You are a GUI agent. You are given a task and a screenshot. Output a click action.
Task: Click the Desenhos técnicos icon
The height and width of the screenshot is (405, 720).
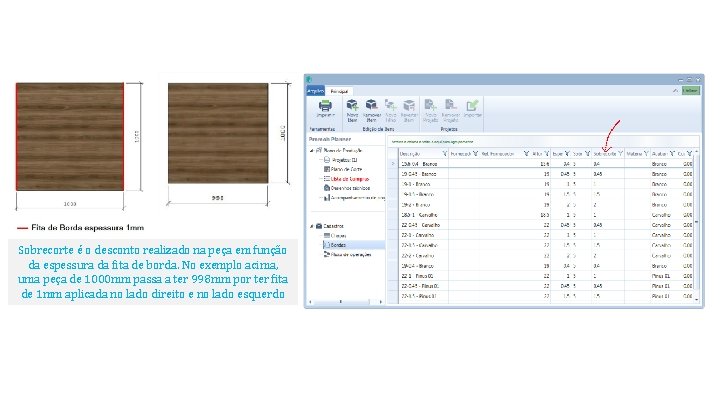tap(327, 188)
